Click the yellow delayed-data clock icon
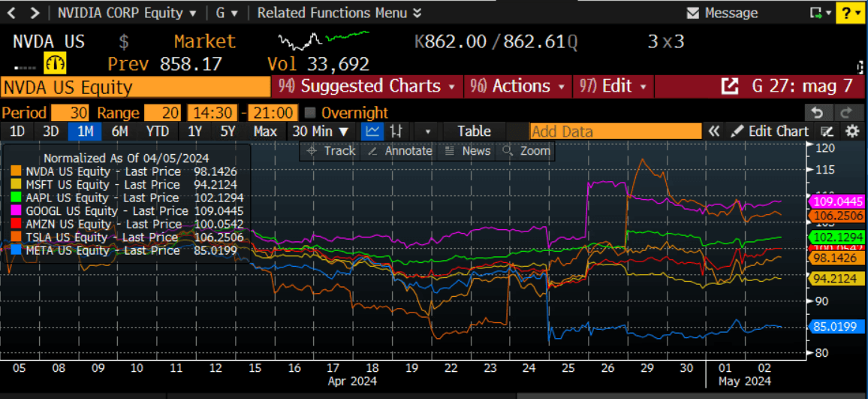 [56, 63]
